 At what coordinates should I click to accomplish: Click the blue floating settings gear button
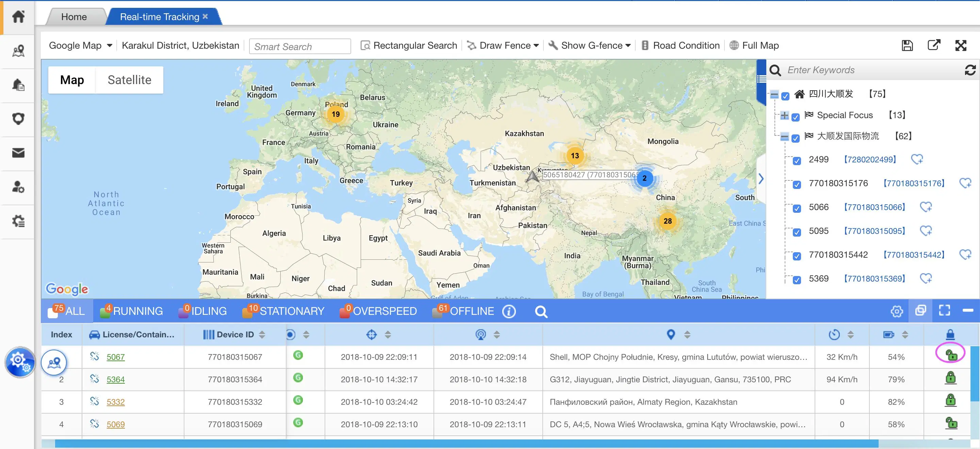20,362
